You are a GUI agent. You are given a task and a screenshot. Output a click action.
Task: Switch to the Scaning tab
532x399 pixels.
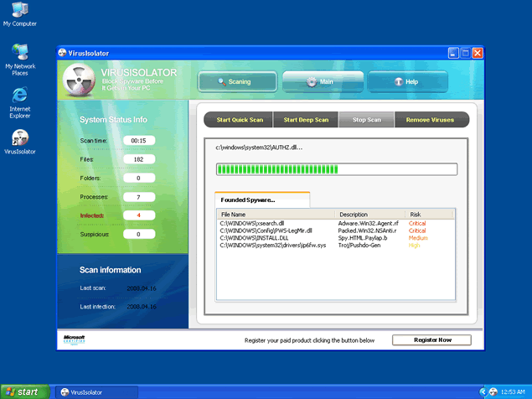pos(235,81)
